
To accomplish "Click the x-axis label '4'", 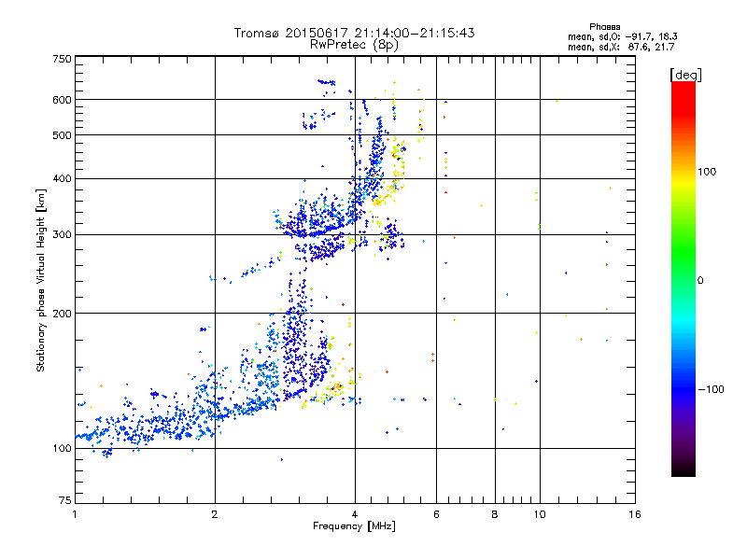I will [355, 514].
